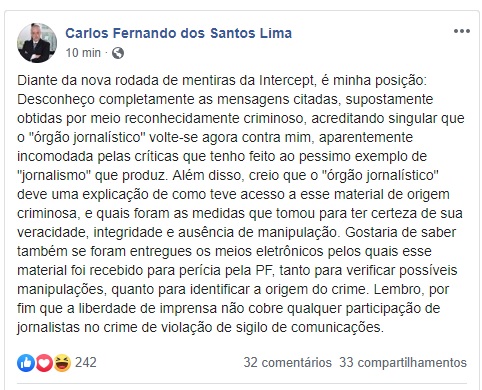Viewport: 482px width, 390px height.
Task: Click the "10 min" post timestamp
Action: (83, 53)
